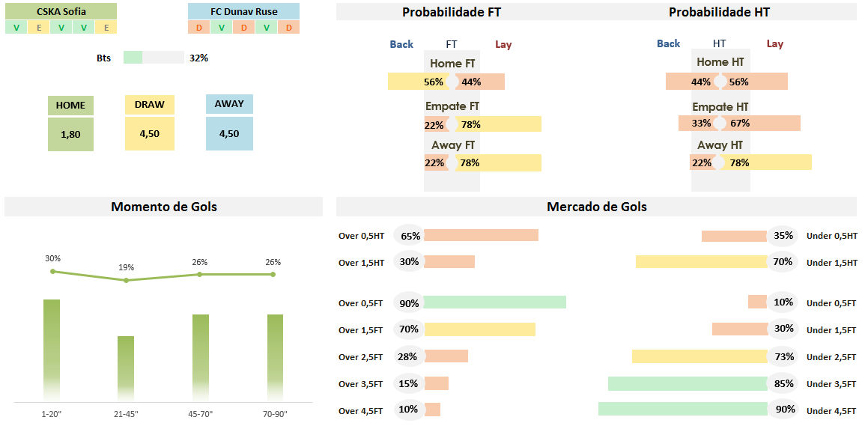The width and height of the screenshot is (868, 432).
Task: Click the Over 0,5FT 90% green bar
Action: pos(494,302)
